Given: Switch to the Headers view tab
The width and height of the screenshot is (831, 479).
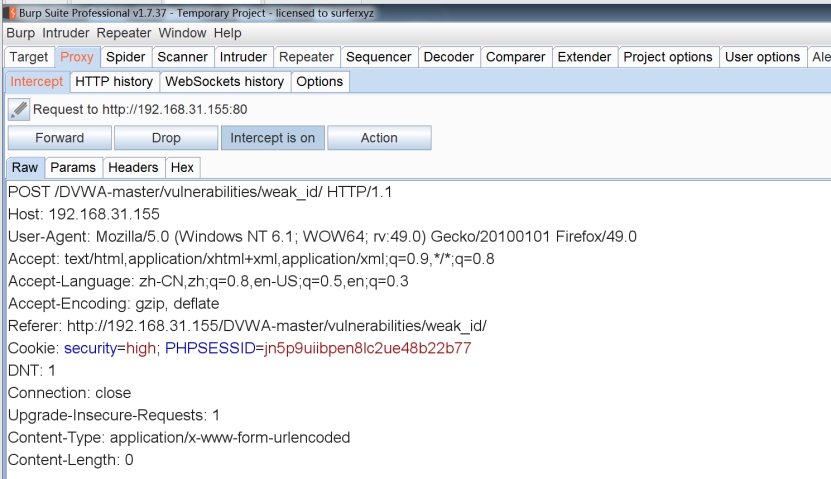Looking at the screenshot, I should (x=133, y=167).
